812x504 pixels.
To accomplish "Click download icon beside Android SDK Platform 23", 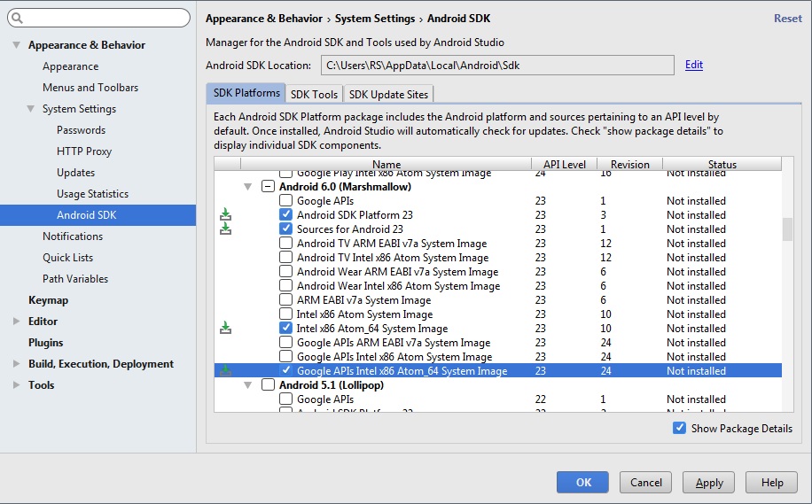I will [x=225, y=214].
